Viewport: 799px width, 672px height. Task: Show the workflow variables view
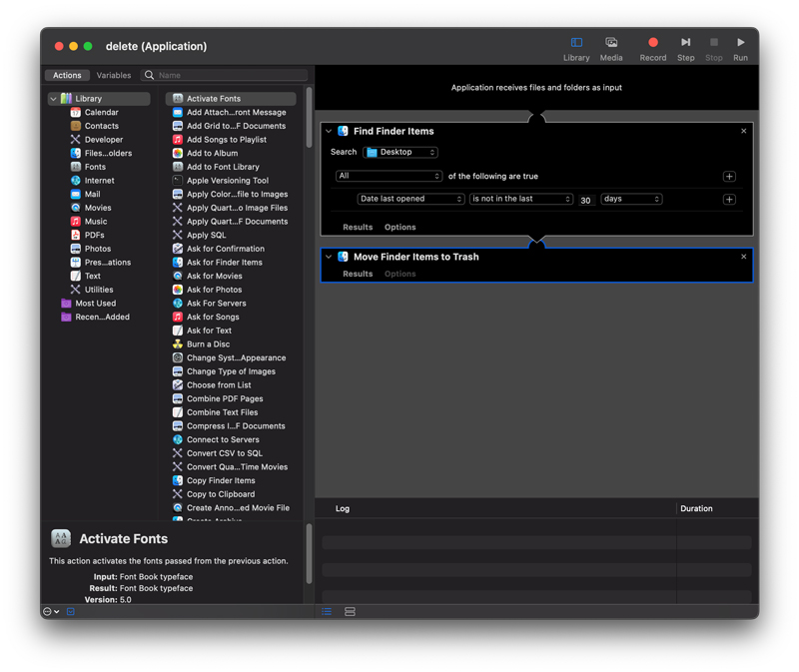pos(350,612)
